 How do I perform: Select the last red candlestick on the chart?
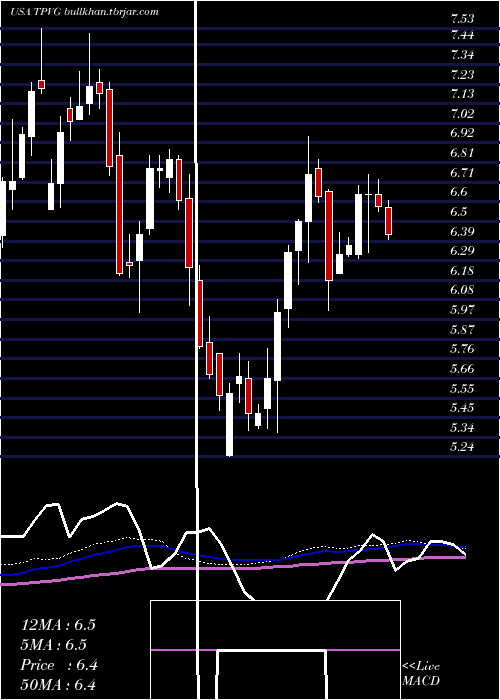[x=388, y=220]
